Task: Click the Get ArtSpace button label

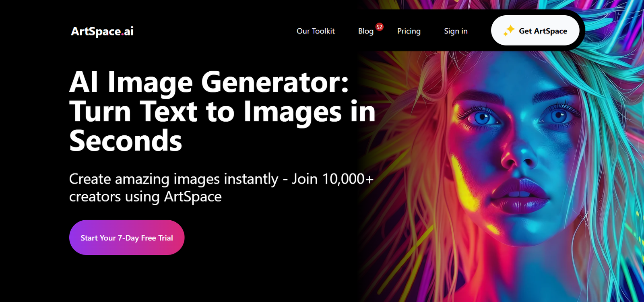Action: pos(543,31)
